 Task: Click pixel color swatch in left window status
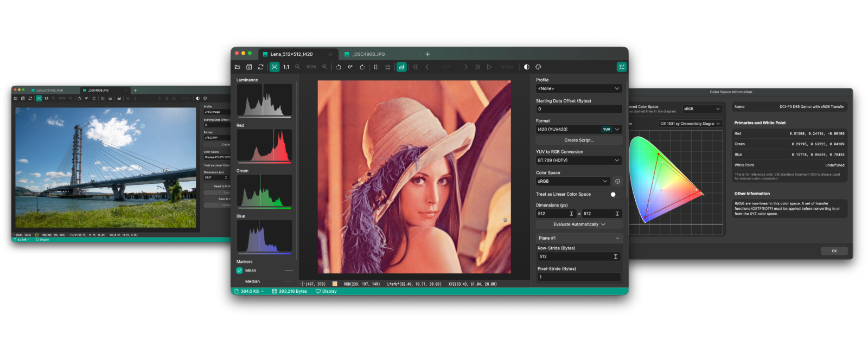[x=37, y=235]
